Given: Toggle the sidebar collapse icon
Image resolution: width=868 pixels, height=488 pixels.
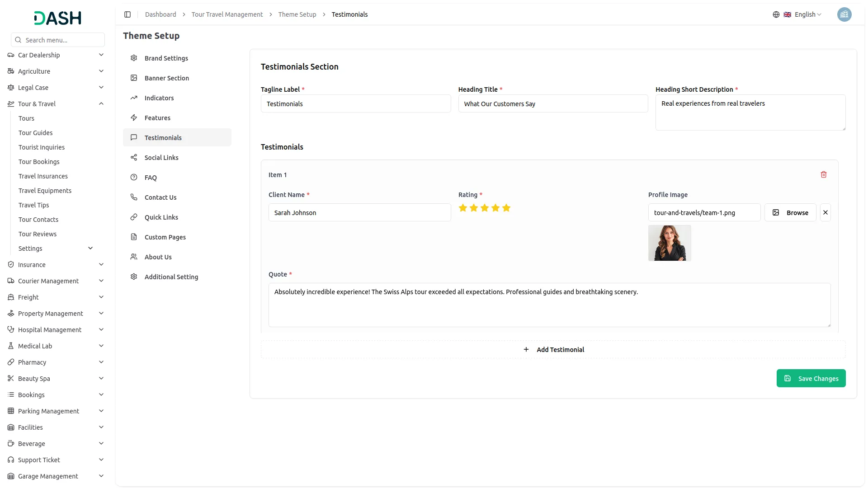Looking at the screenshot, I should point(127,14).
